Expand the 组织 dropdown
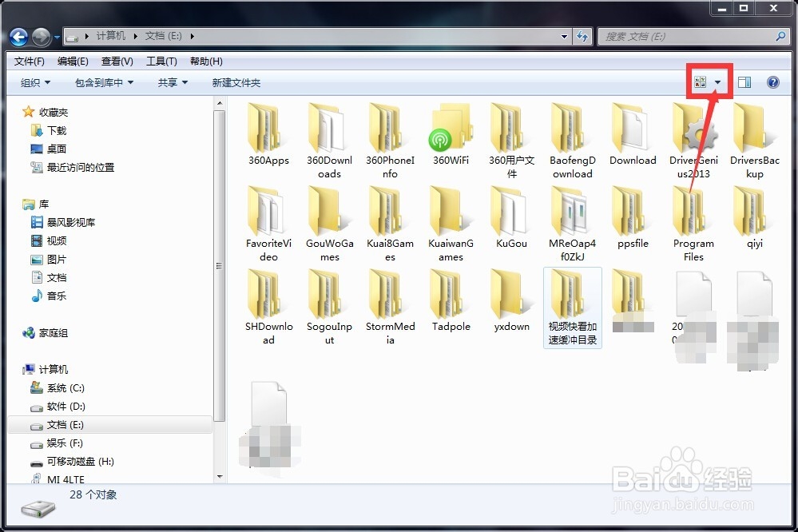The width and height of the screenshot is (798, 532). [35, 82]
